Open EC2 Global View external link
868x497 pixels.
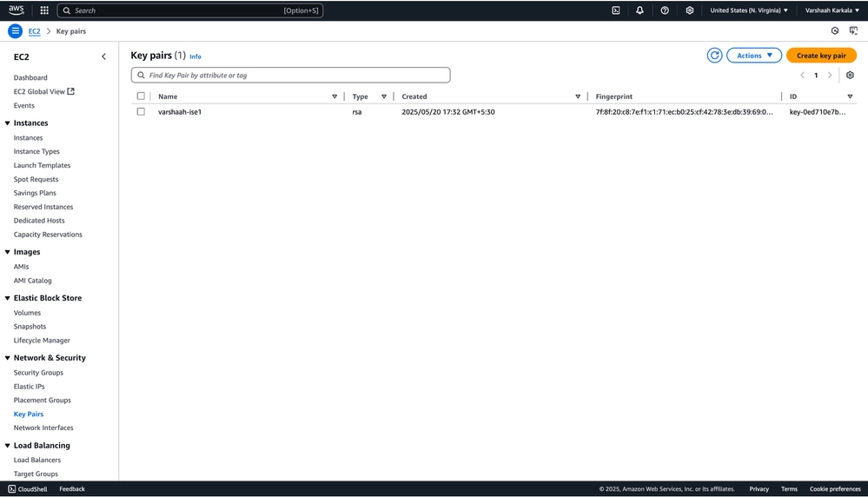coord(43,91)
